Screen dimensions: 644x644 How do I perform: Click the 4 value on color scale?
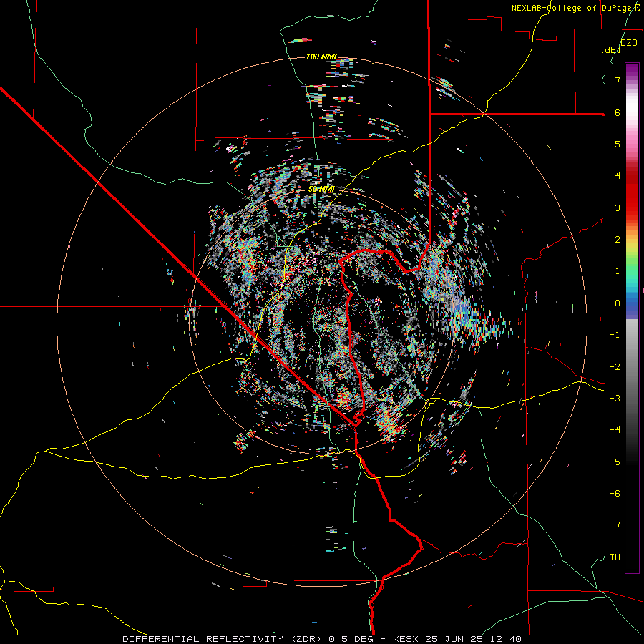(x=618, y=176)
